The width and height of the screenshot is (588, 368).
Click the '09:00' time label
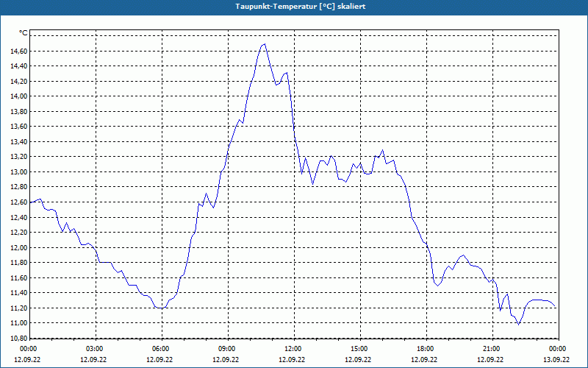tap(228, 349)
